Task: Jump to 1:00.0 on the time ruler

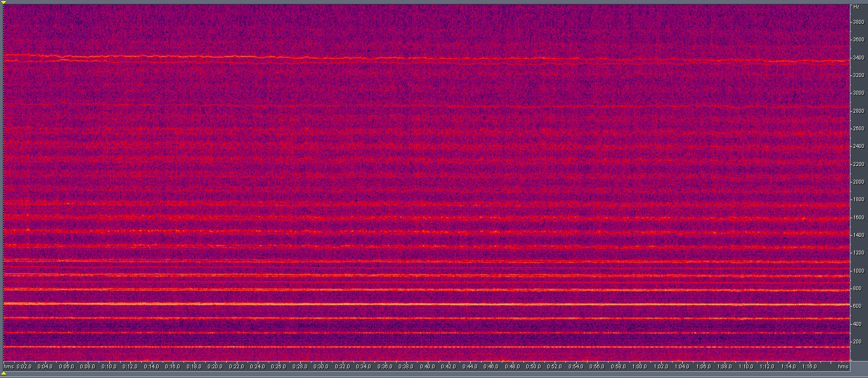Action: (640, 367)
